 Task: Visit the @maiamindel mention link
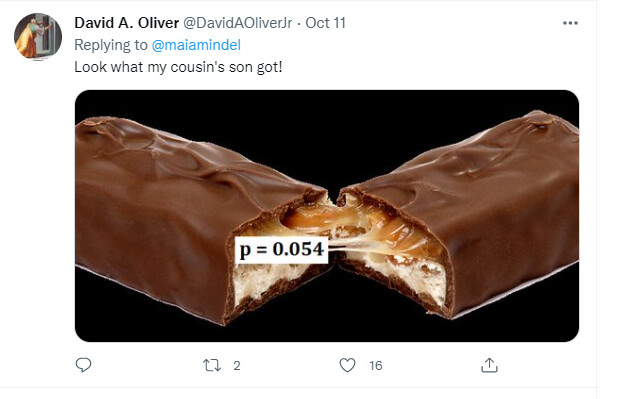(196, 45)
